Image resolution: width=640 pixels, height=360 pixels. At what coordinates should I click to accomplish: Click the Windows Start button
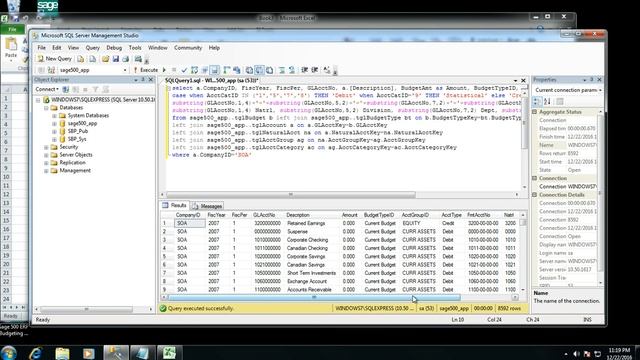pyautogui.click(x=8, y=353)
